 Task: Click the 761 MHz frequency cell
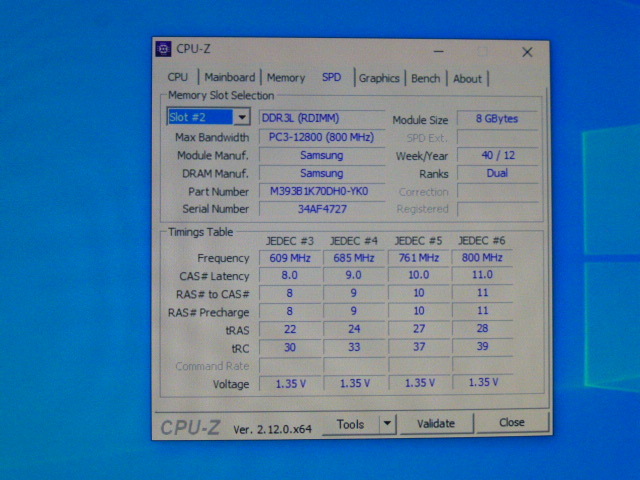point(418,258)
